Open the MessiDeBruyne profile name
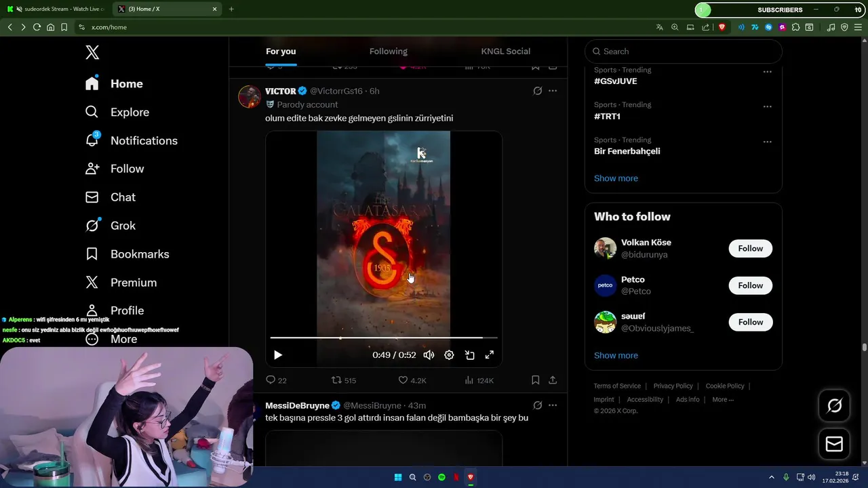Screen dimensions: 868x488 [297, 405]
